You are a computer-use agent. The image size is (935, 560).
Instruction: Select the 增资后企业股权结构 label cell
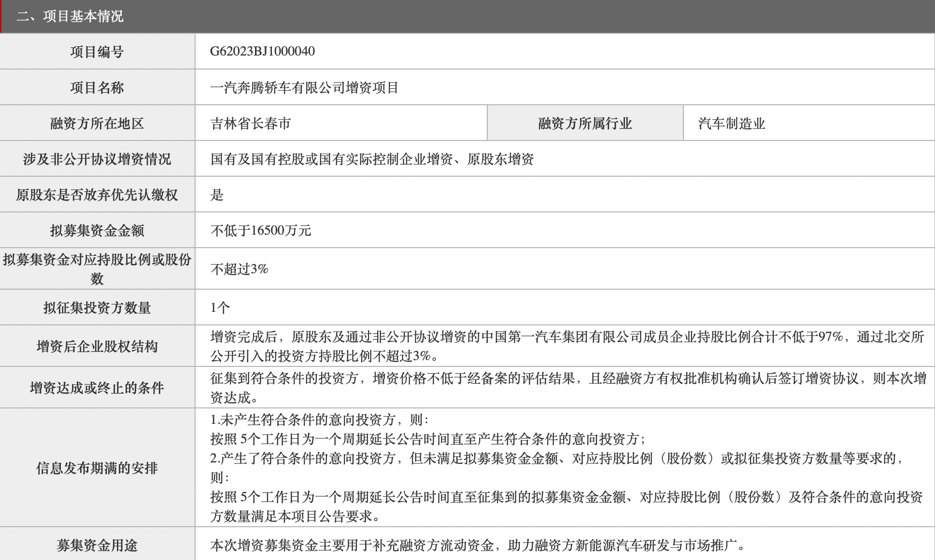click(97, 346)
